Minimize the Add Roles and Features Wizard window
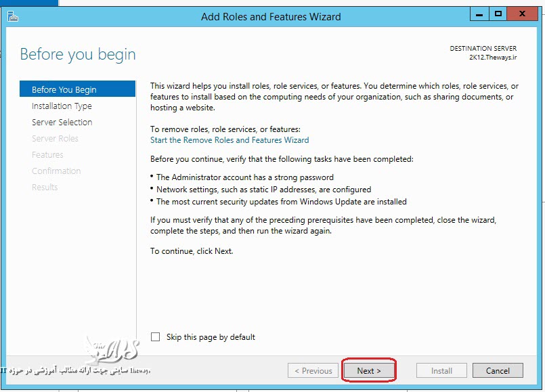This screenshot has height=392, width=545. [x=479, y=14]
